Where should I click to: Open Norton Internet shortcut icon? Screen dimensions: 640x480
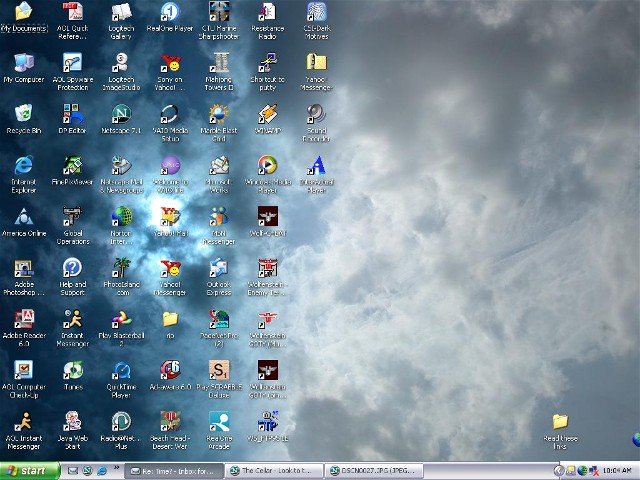(121, 216)
